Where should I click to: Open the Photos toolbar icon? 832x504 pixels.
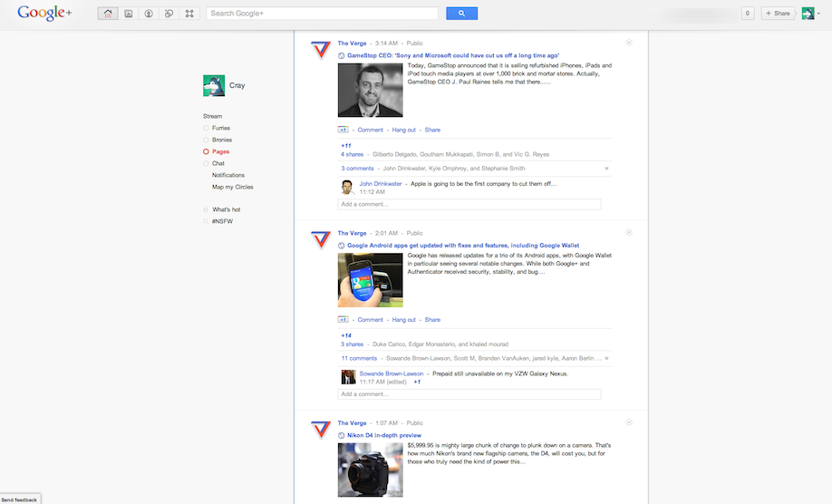pyautogui.click(x=129, y=14)
